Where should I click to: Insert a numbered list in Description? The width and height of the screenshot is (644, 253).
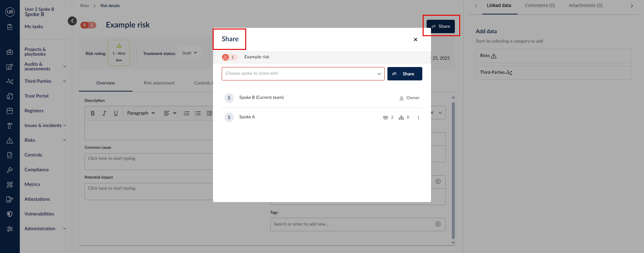click(186, 113)
